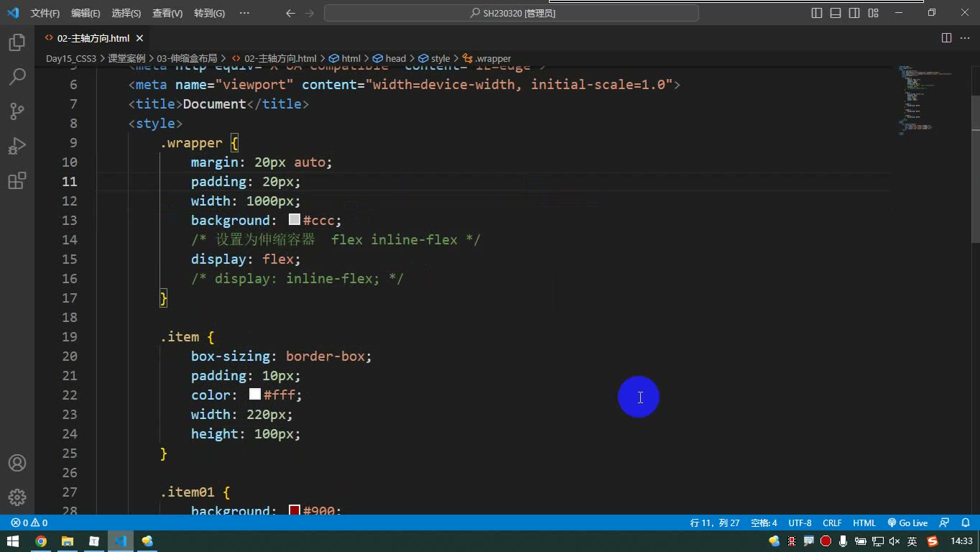Open the Source Control view
980x552 pixels.
pyautogui.click(x=17, y=111)
